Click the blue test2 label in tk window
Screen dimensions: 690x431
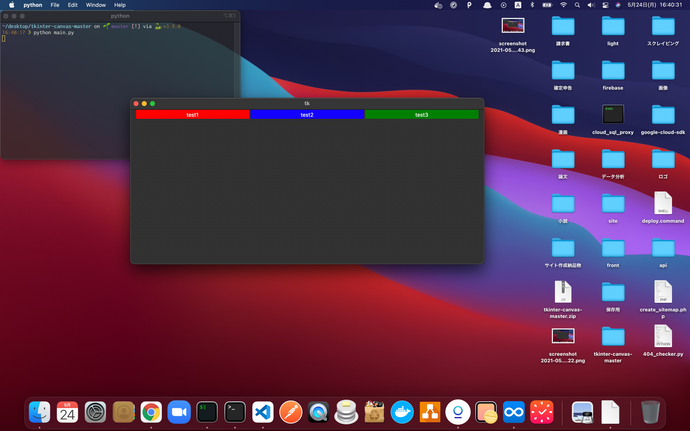tap(307, 114)
